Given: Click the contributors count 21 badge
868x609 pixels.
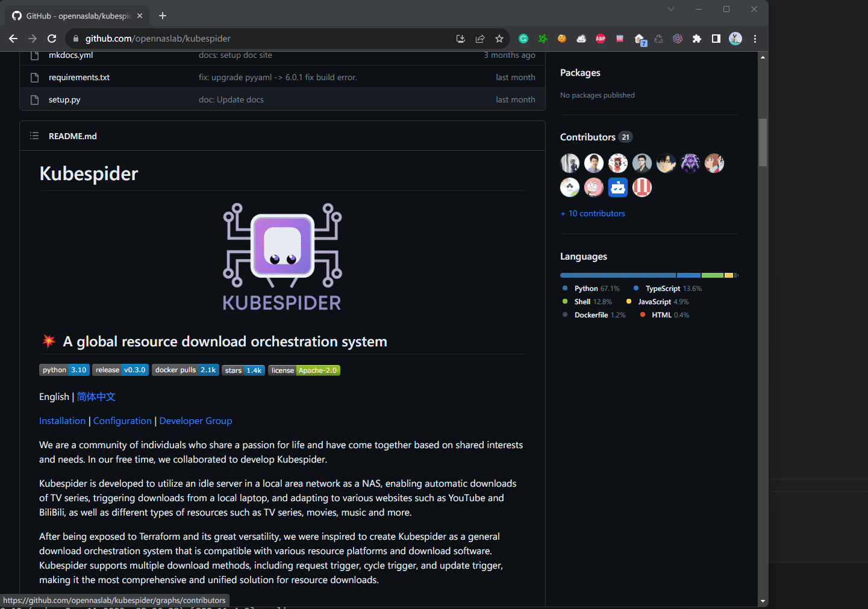Looking at the screenshot, I should coord(626,137).
